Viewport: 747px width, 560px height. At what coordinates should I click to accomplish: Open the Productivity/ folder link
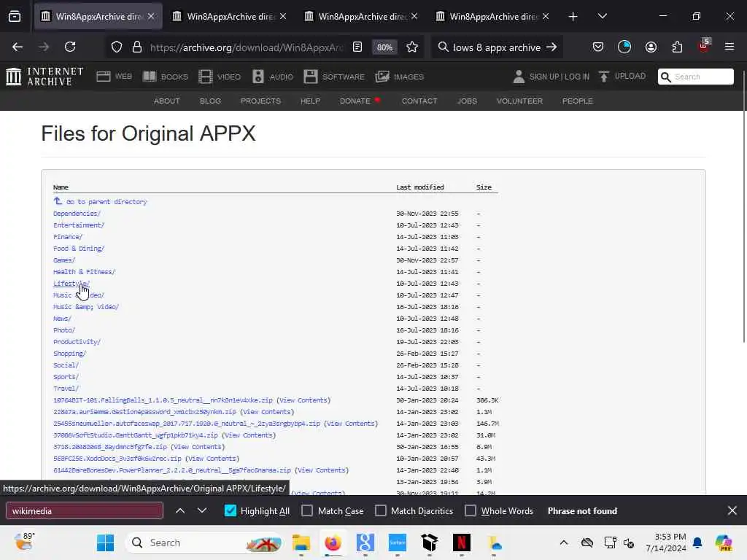(x=77, y=342)
